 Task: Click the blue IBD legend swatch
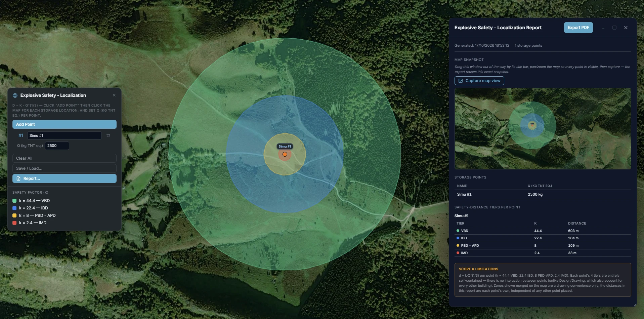(14, 208)
